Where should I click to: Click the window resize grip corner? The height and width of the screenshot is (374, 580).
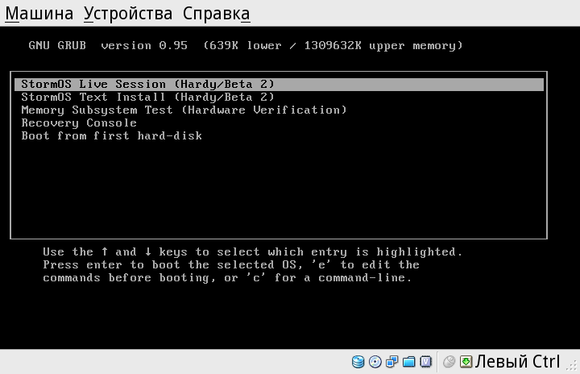572,365
